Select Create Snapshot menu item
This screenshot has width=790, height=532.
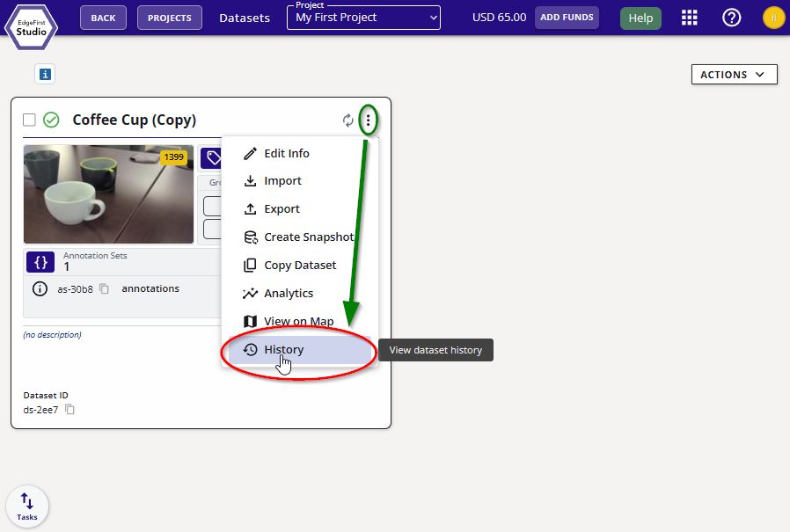coord(308,237)
